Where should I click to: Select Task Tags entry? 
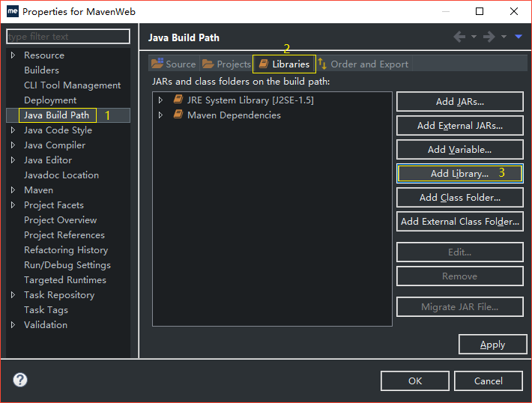tap(46, 309)
